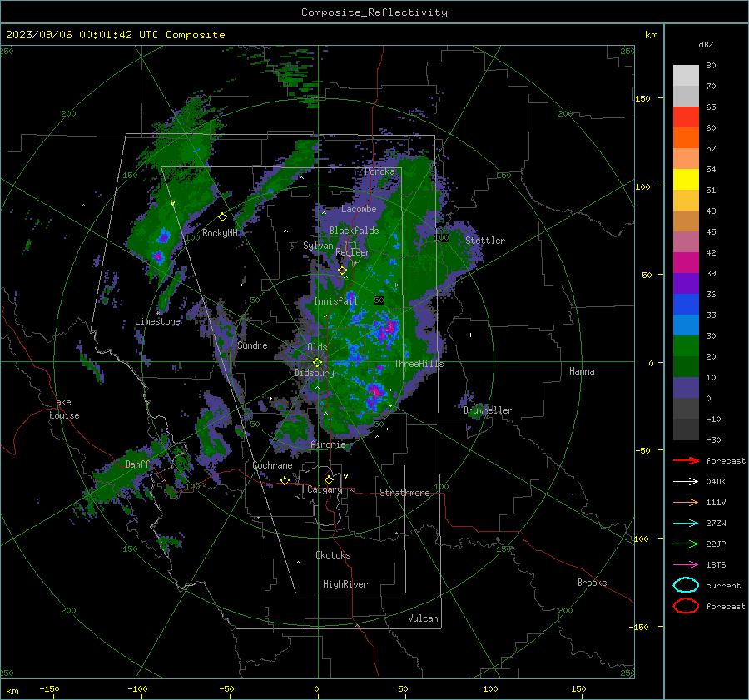
Task: Select the orange 57-60 dBZ color band
Action: tap(686, 137)
